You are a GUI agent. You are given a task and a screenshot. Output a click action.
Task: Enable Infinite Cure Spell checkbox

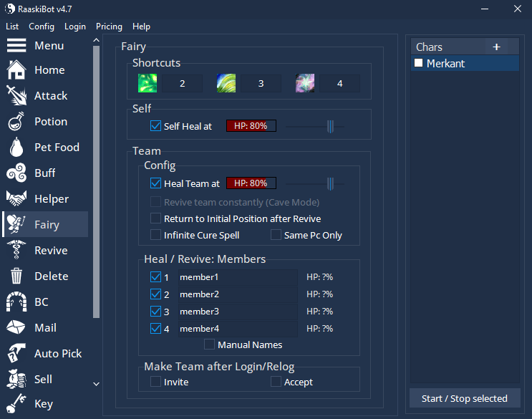click(x=155, y=235)
